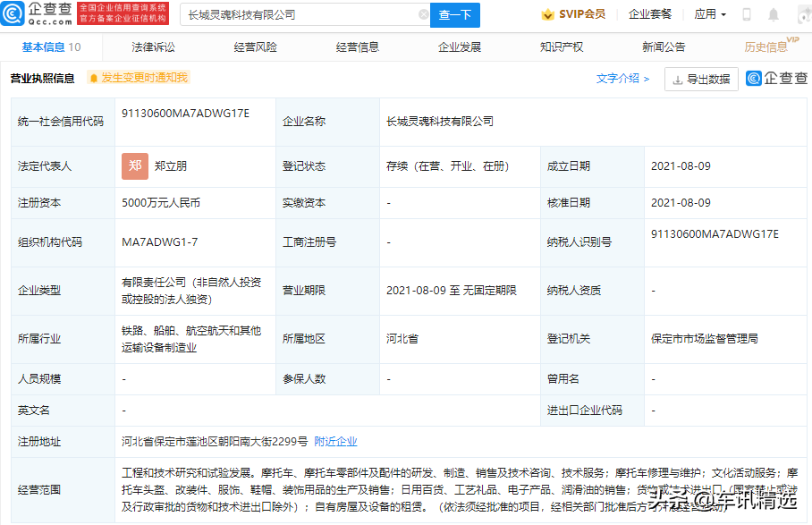Select company name 长城灵魂科技有限公司 in table
This screenshot has width=812, height=525.
[x=440, y=122]
